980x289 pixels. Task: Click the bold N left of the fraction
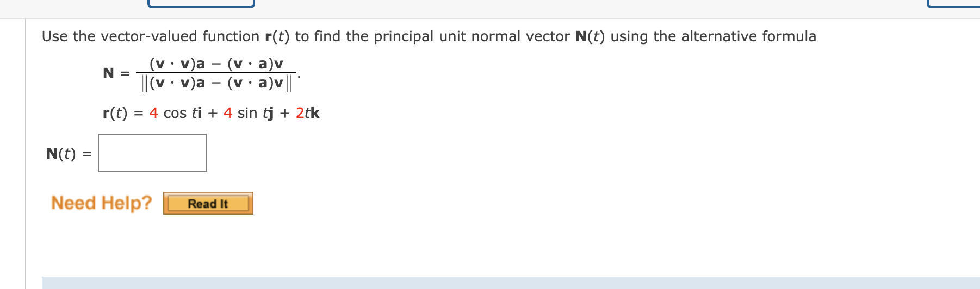coord(109,73)
